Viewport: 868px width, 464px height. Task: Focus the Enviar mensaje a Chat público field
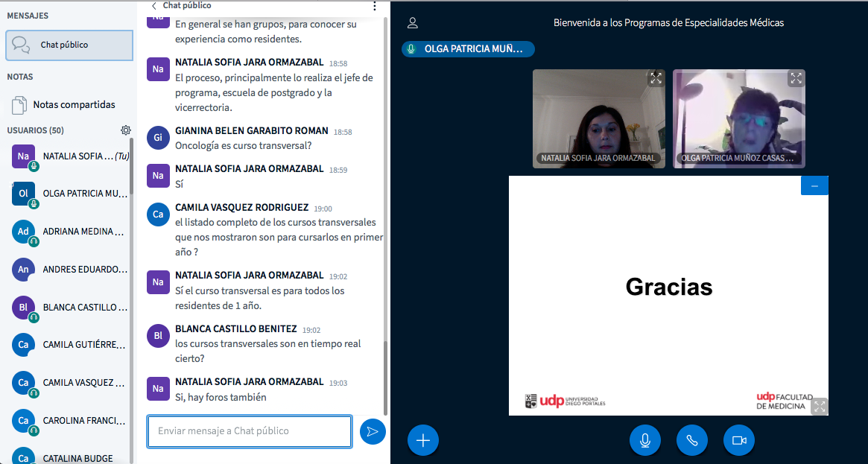(249, 431)
